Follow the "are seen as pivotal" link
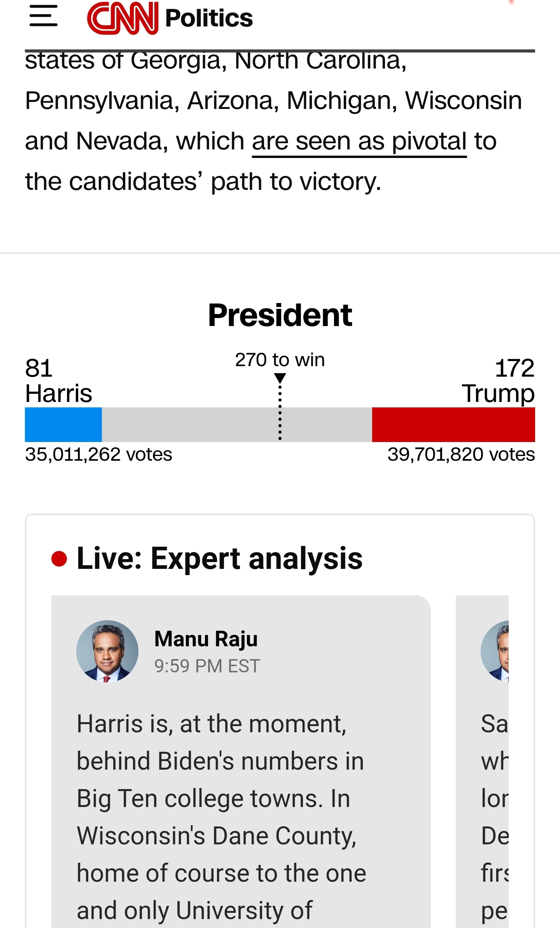The height and width of the screenshot is (928, 560). 359,142
